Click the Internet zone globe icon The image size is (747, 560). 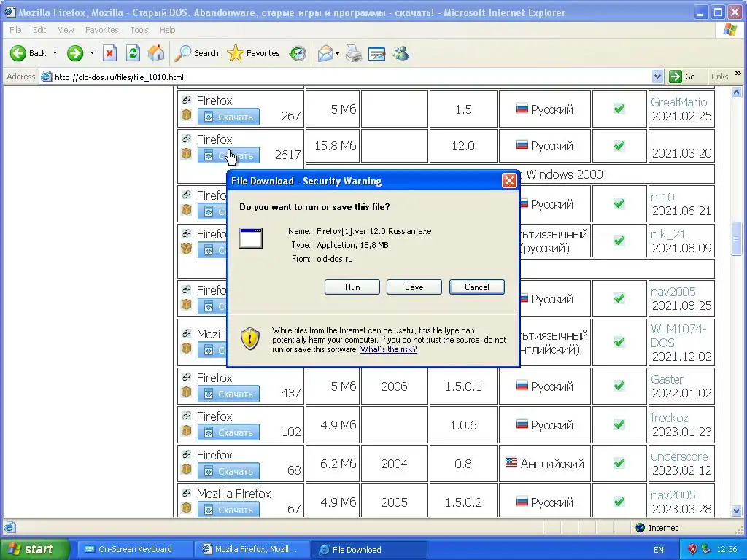(x=640, y=527)
